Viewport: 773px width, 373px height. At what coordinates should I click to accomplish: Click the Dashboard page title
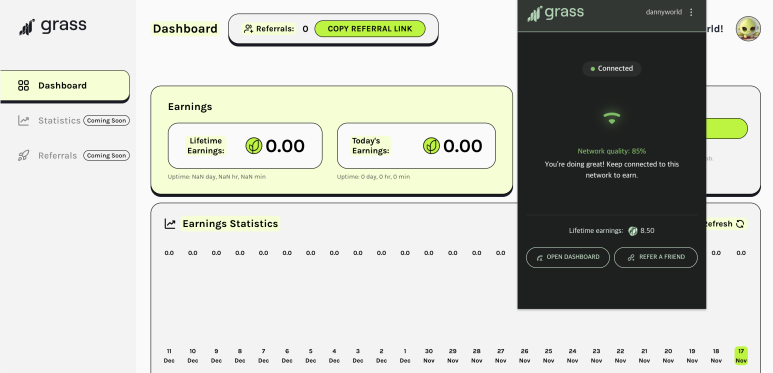click(x=185, y=29)
